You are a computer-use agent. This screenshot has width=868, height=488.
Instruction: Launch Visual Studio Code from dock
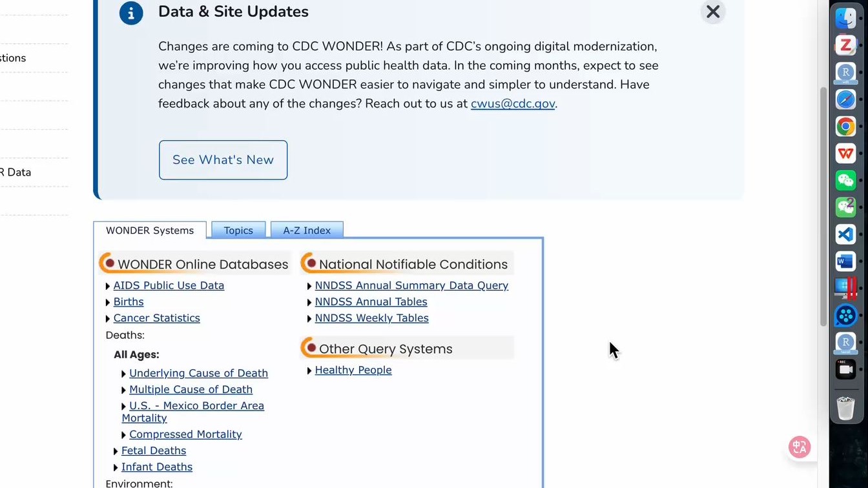(x=845, y=234)
